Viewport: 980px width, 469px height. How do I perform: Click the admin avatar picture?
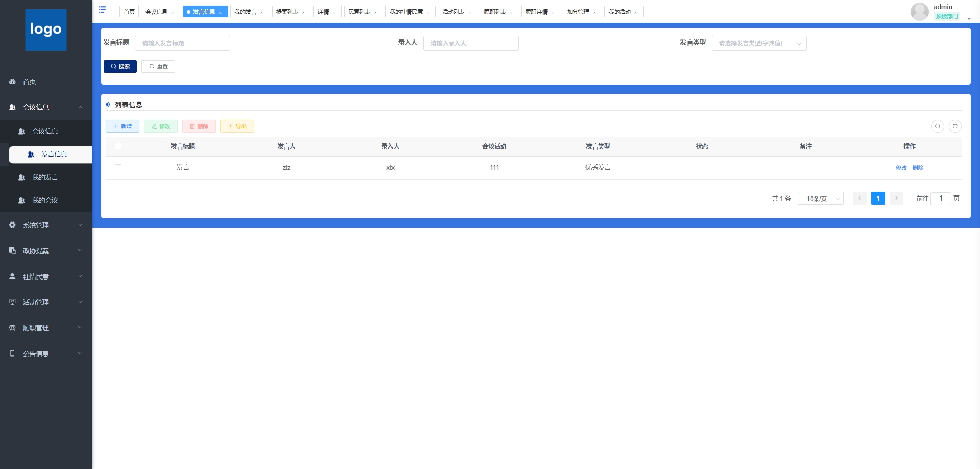tap(919, 12)
